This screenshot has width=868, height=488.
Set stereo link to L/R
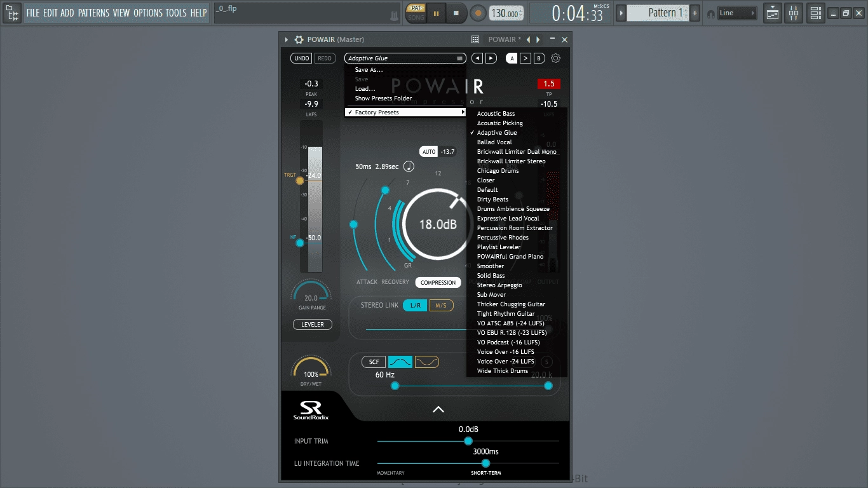416,306
